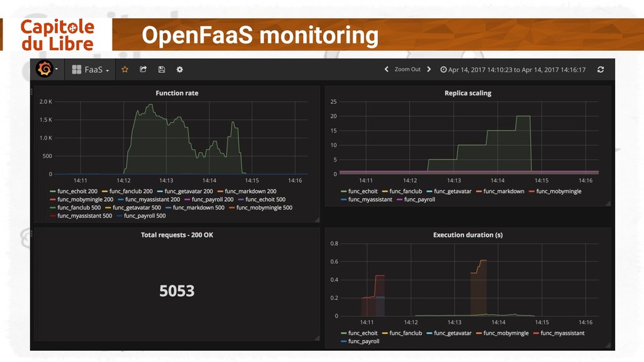Toggle func_fanclub 500 legend entry

tap(79, 207)
